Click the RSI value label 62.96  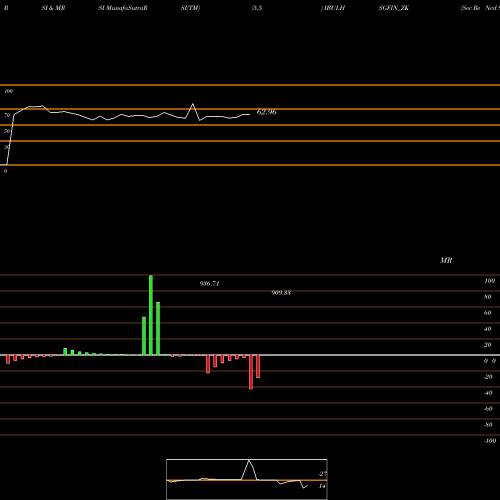pos(266,112)
